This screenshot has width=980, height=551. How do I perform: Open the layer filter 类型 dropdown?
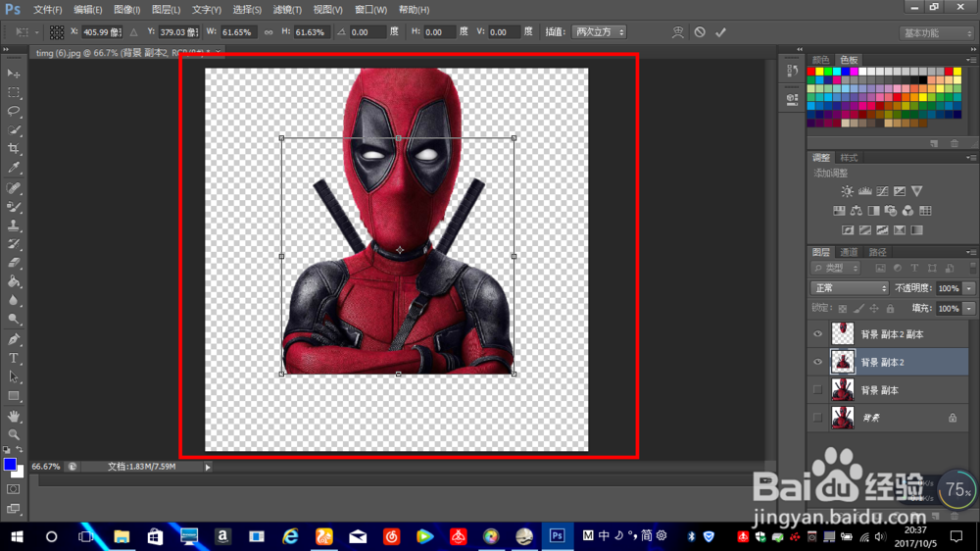click(836, 269)
